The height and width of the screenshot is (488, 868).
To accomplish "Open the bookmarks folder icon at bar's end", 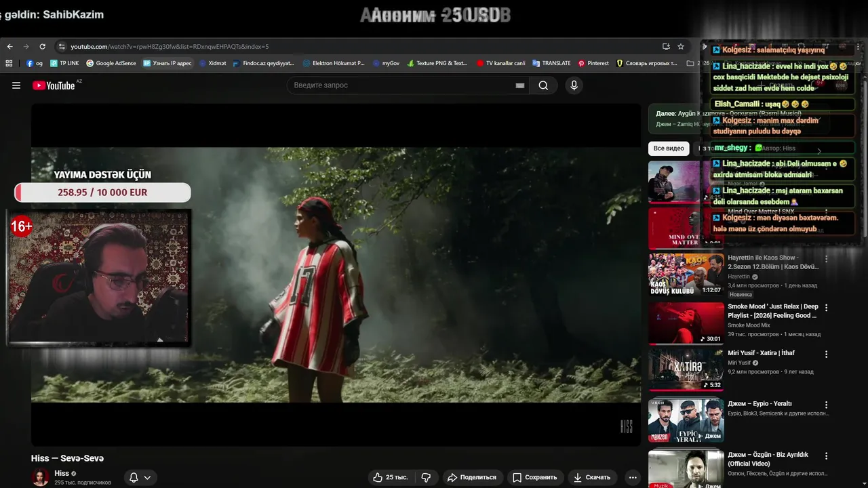I will point(690,63).
